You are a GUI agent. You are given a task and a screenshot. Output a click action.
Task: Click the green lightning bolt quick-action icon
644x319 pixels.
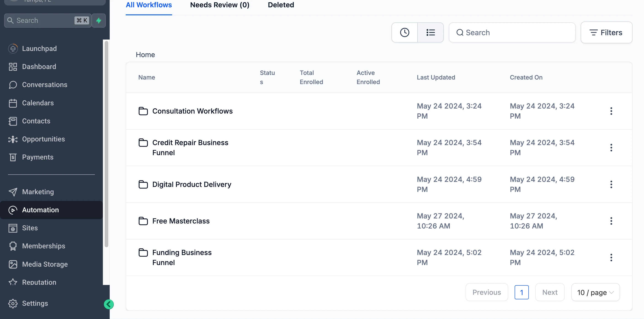(99, 21)
